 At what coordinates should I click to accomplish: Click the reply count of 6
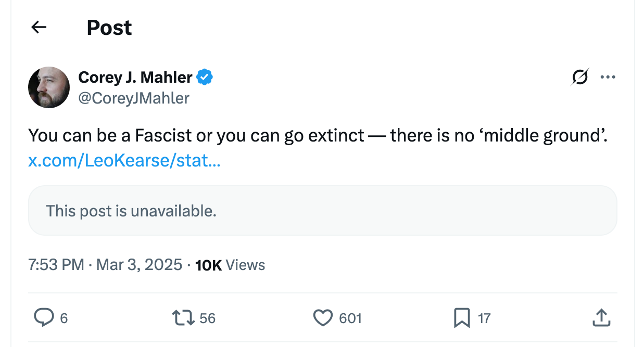click(x=64, y=318)
